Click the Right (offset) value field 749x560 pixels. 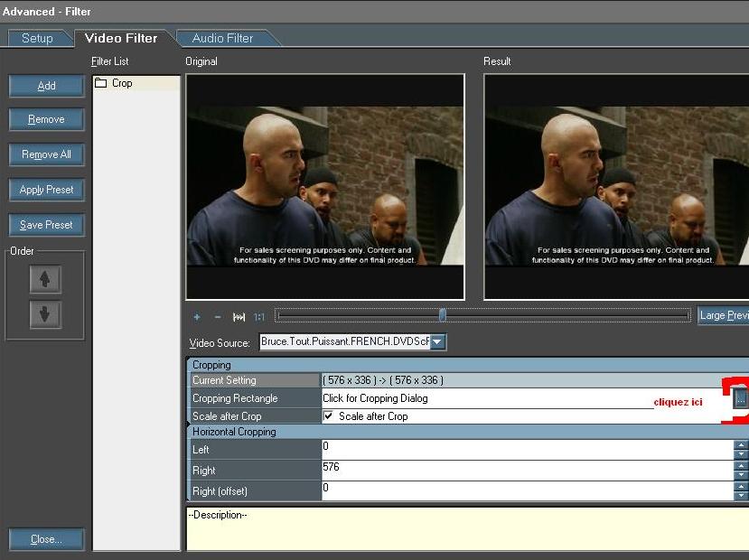tap(528, 490)
